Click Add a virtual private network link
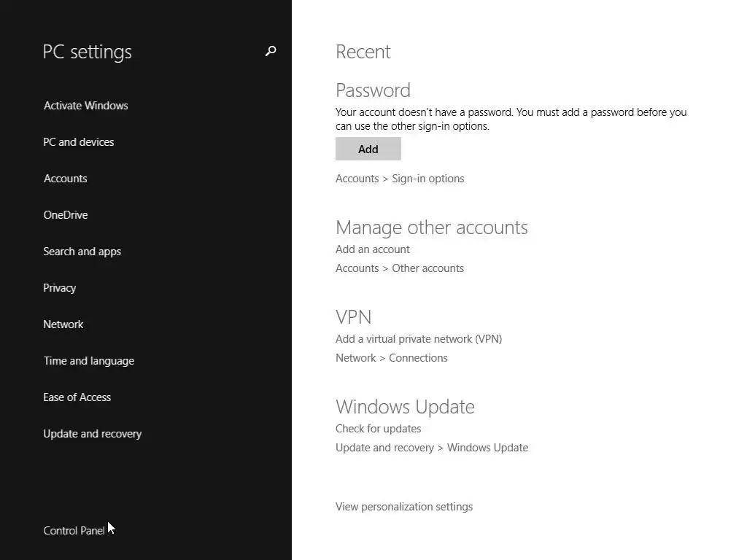Screen dimensions: 747x560 419,339
